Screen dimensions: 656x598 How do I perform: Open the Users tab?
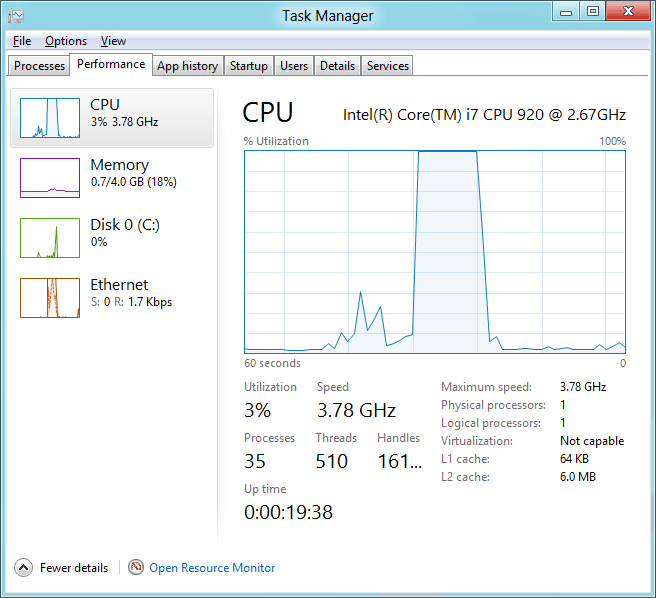pyautogui.click(x=294, y=66)
